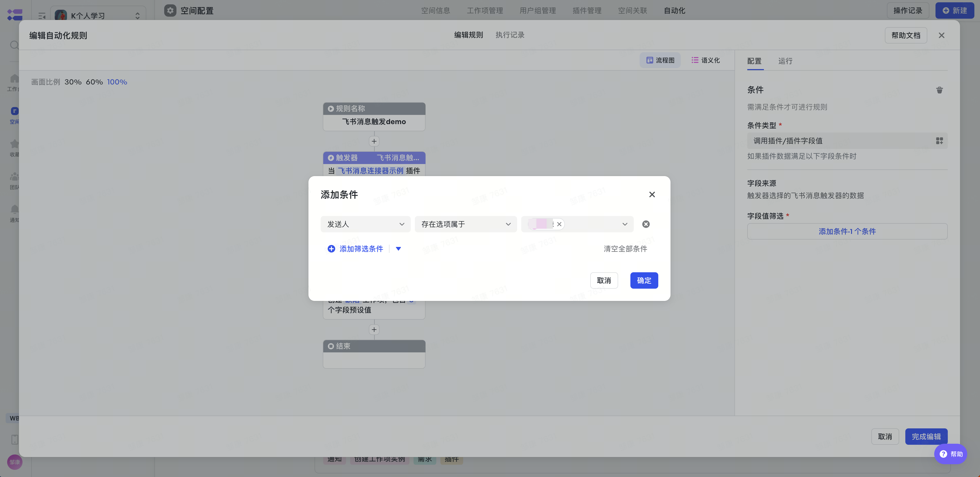Open the 发送人 field dropdown

pyautogui.click(x=365, y=224)
